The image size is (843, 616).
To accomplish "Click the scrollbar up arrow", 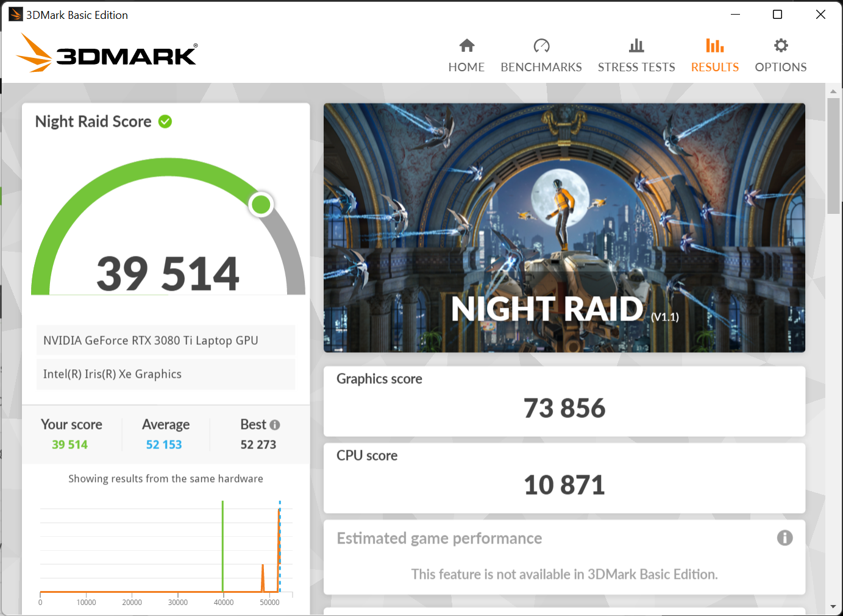I will 833,91.
